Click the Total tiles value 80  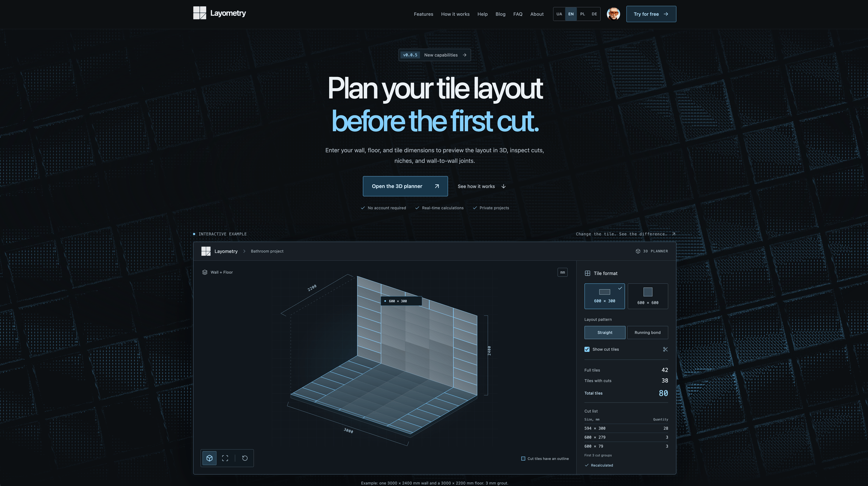pyautogui.click(x=663, y=393)
